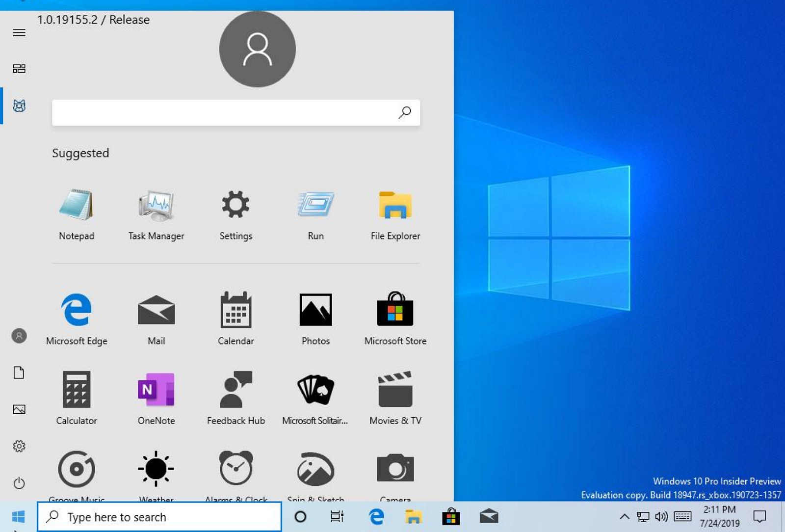Open Mail from the taskbar
Screen dimensions: 785x532
click(489, 516)
